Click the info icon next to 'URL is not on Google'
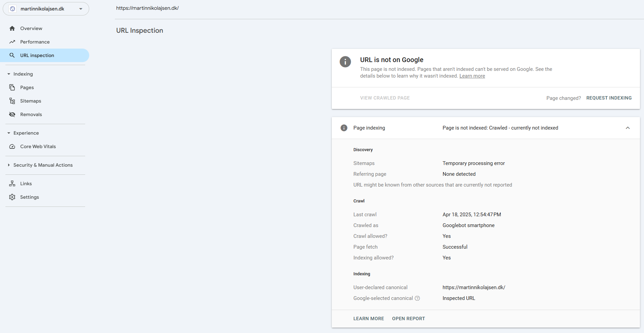The width and height of the screenshot is (644, 333). 345,62
